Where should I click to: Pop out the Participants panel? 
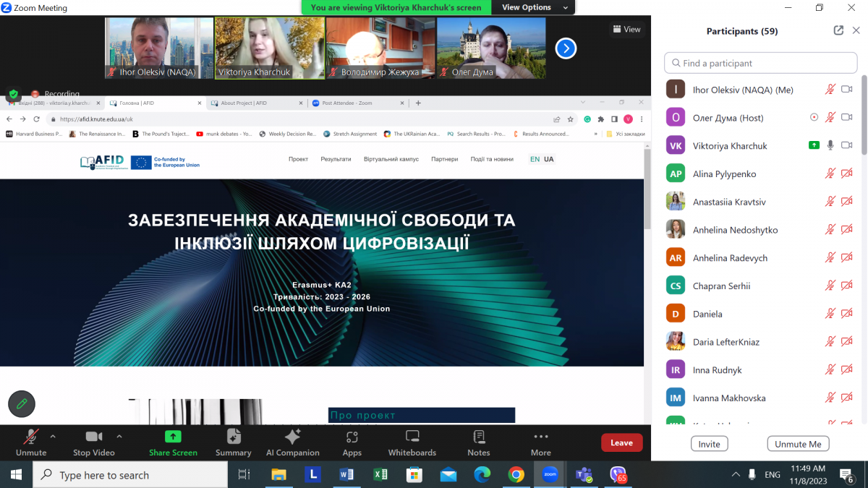point(838,30)
